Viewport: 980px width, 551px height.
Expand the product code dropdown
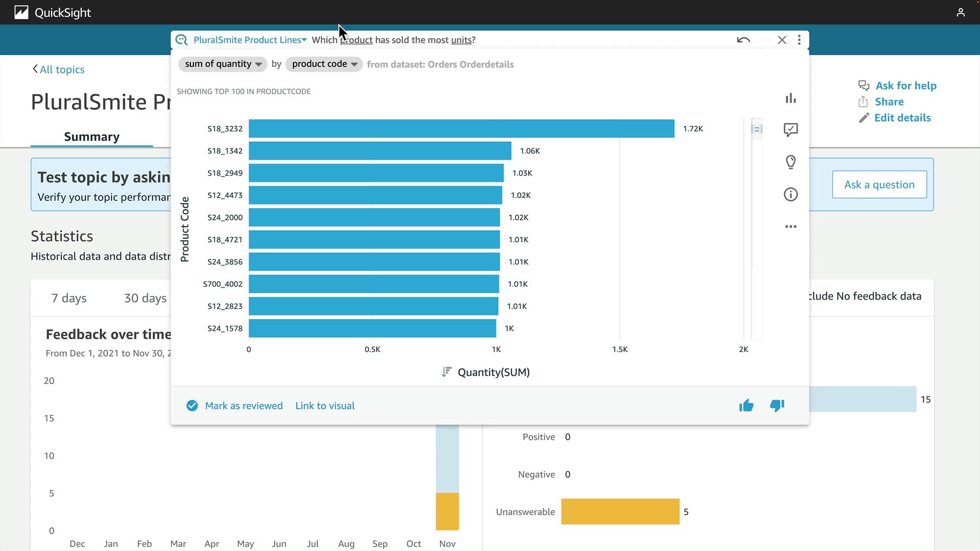324,64
